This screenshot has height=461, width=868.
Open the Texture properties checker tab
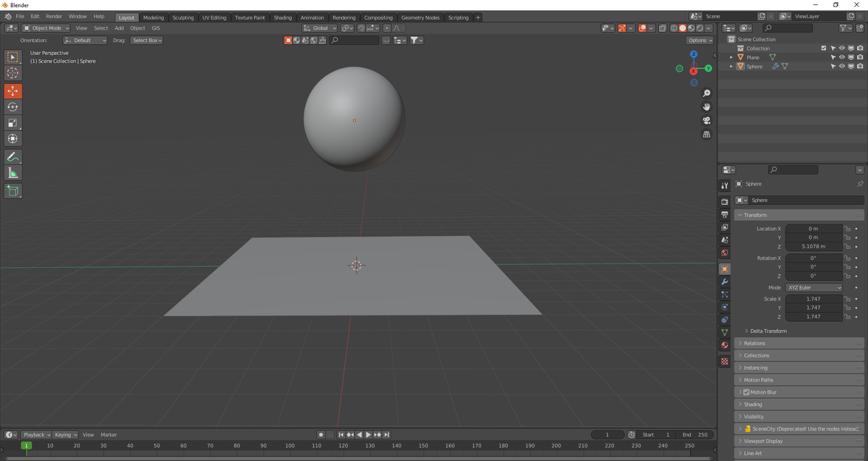coord(725,361)
